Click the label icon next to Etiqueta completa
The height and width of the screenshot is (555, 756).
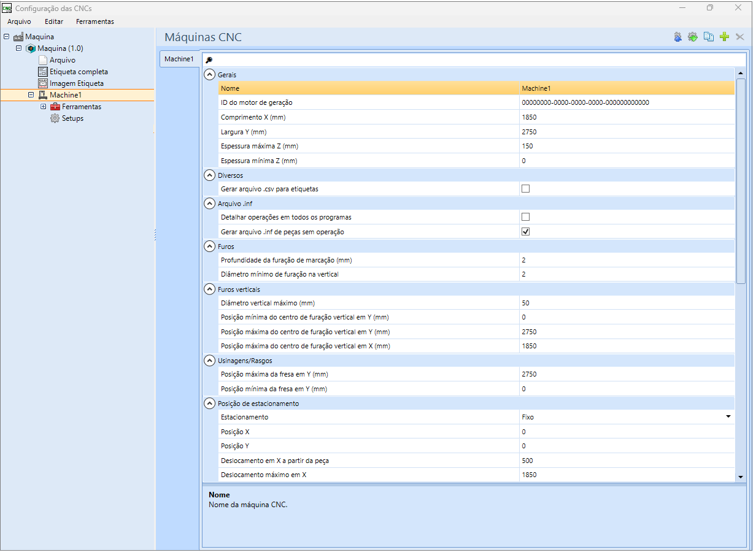[43, 72]
